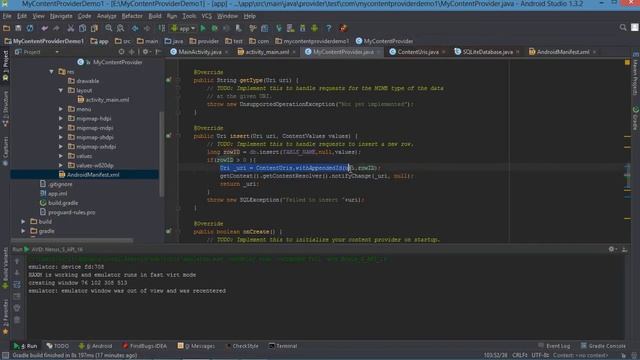The image size is (640, 360).
Task: Open the FindBugs-IDEA tool window
Action: [x=144, y=346]
